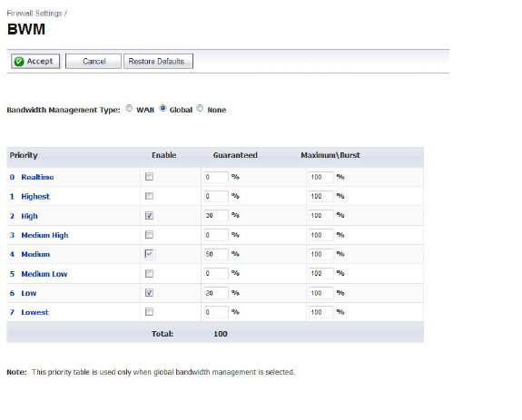Select the WAN bandwidth management type
Image resolution: width=522 pixels, height=420 pixels.
tap(129, 109)
